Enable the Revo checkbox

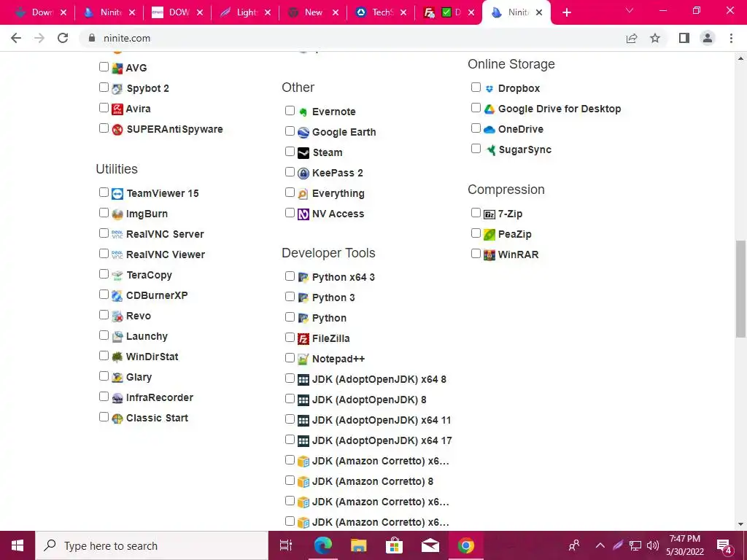104,315
